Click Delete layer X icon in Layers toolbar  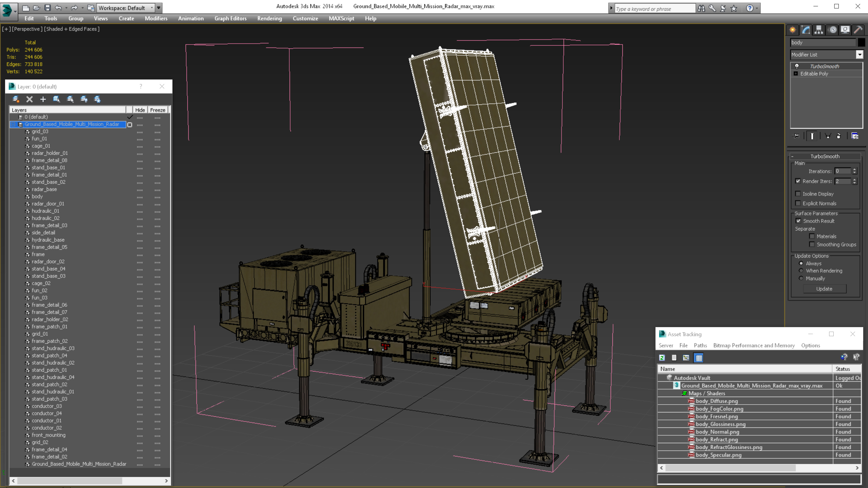(x=29, y=99)
